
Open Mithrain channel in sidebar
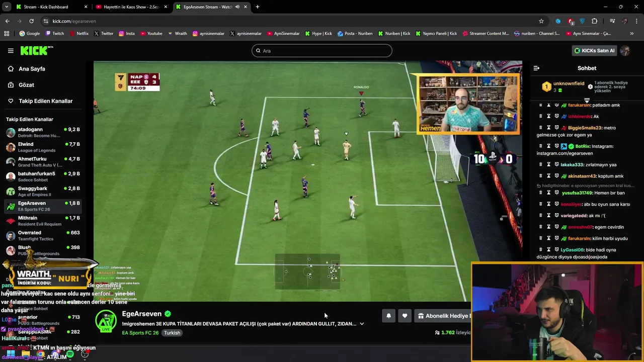[43, 221]
